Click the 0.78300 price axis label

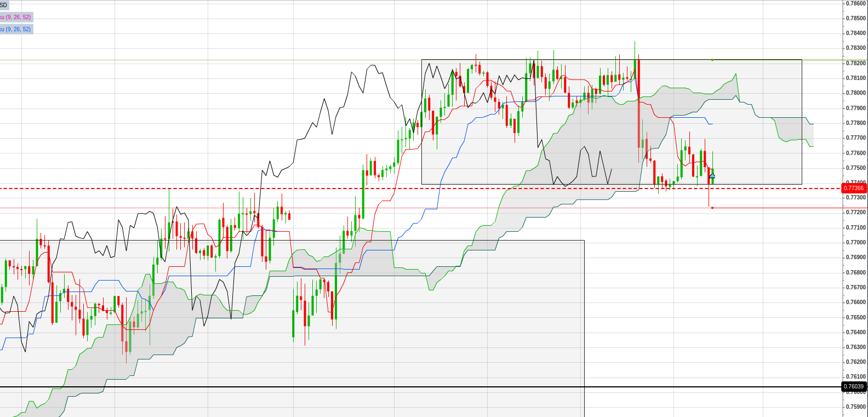point(855,48)
